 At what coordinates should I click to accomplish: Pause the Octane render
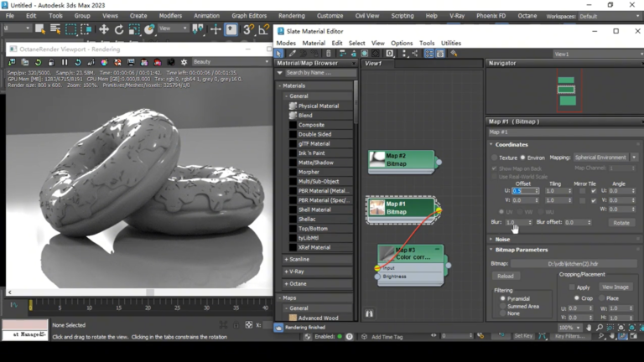point(65,62)
